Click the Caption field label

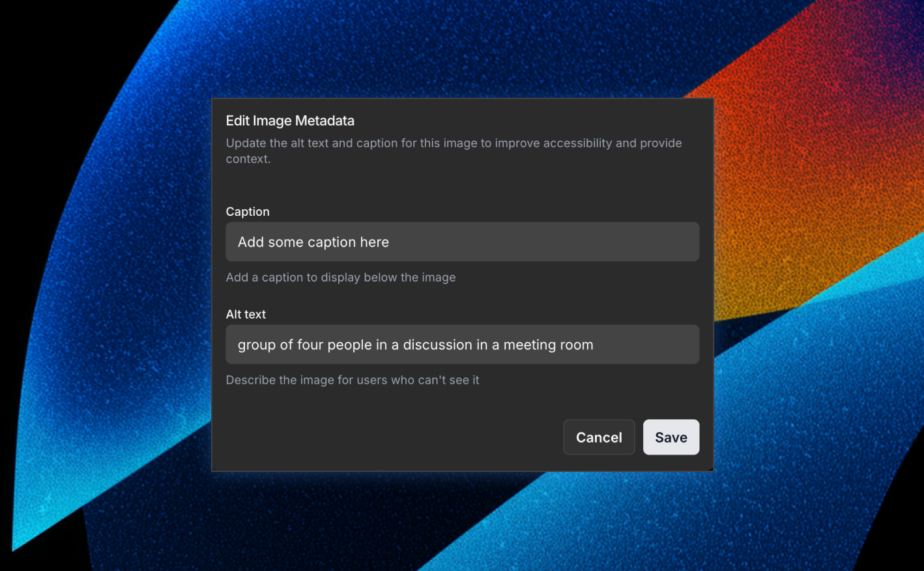tap(248, 212)
